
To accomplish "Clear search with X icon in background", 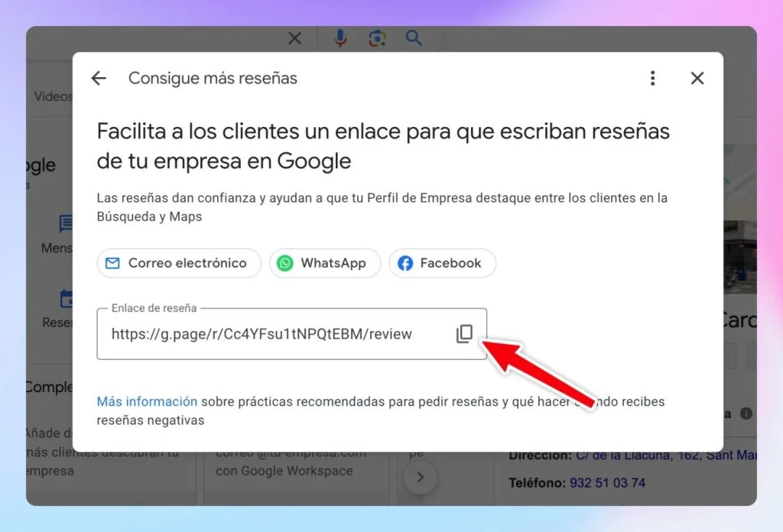I will [x=294, y=38].
